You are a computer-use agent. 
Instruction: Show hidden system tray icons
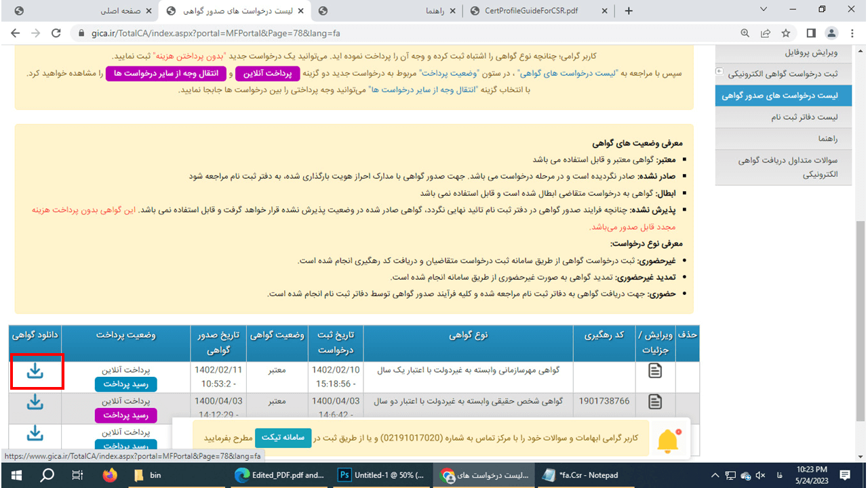(x=715, y=475)
